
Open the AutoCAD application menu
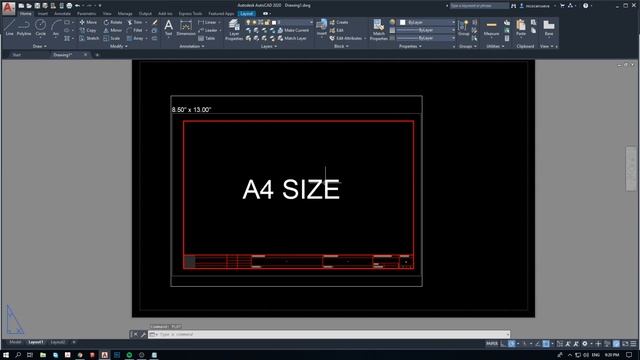[x=9, y=8]
